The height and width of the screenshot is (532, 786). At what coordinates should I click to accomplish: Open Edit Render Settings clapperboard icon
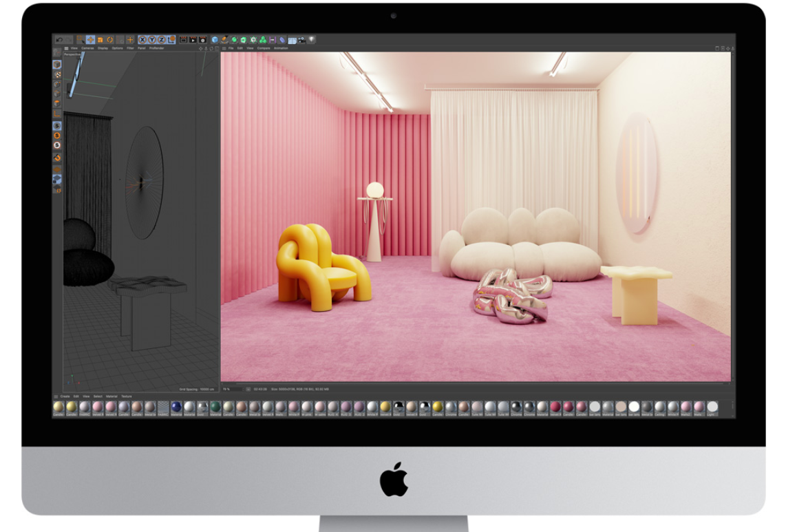pyautogui.click(x=203, y=40)
